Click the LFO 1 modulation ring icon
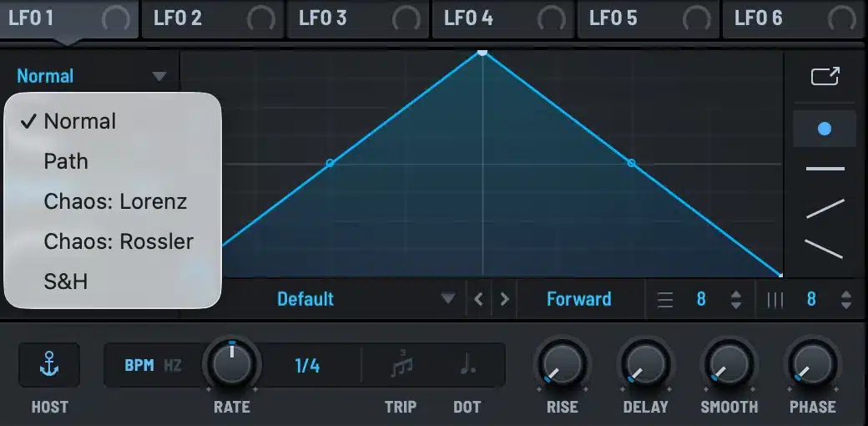 tap(116, 19)
